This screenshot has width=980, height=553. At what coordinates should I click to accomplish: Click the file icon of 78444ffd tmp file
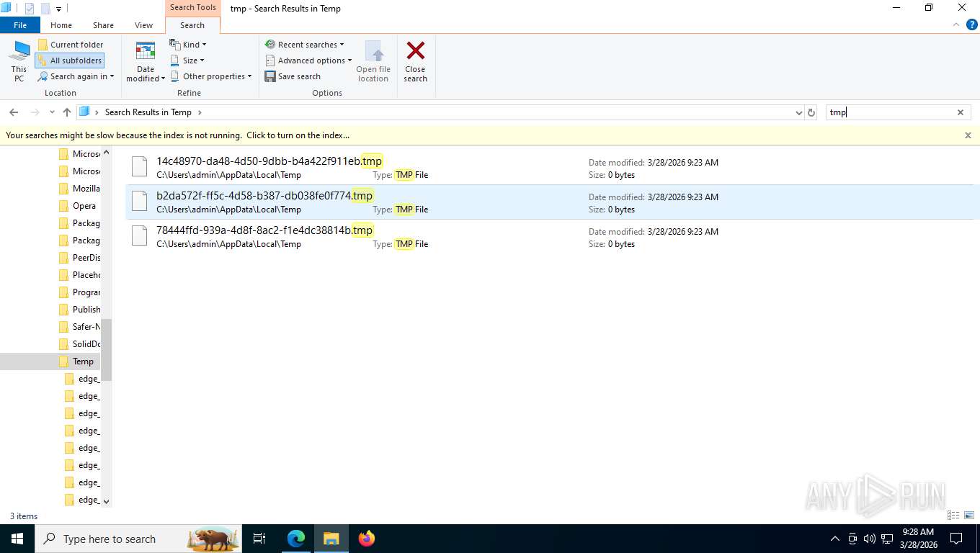click(x=140, y=236)
